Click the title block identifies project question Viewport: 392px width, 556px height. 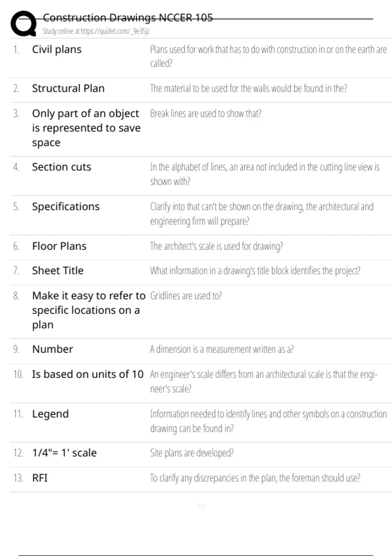255,271
